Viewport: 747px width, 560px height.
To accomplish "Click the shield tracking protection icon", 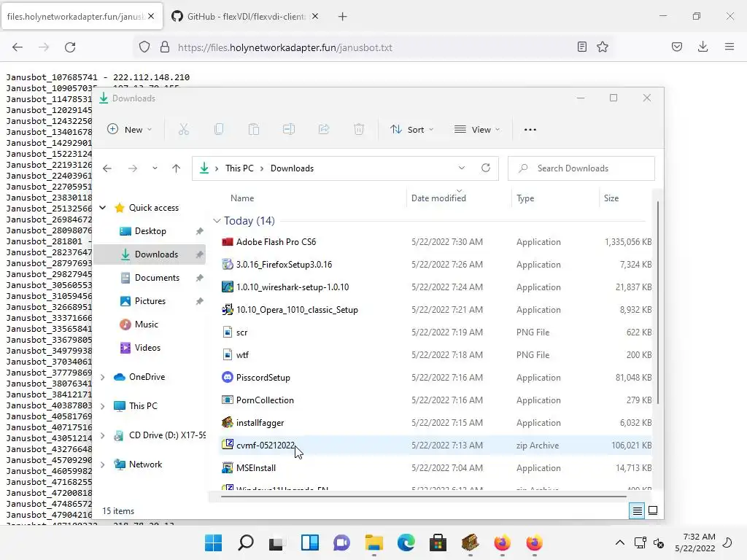I will pos(144,47).
